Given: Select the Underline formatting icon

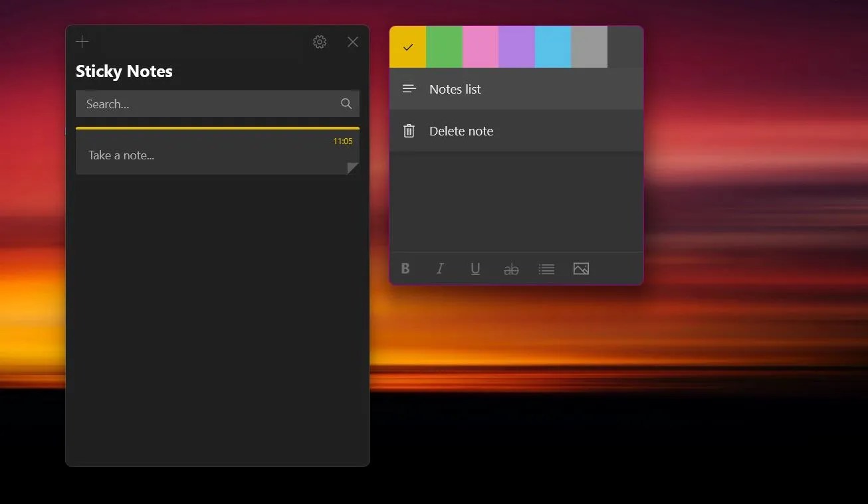Looking at the screenshot, I should click(475, 268).
